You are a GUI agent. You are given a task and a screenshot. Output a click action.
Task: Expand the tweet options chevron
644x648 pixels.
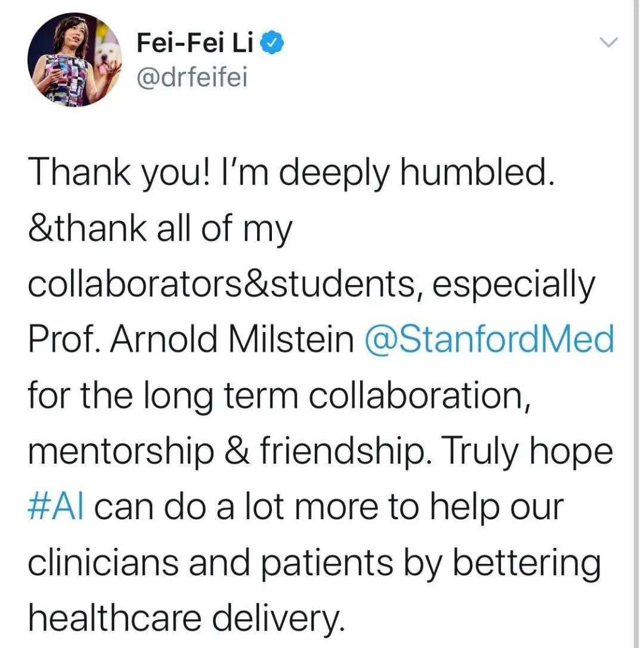point(608,42)
